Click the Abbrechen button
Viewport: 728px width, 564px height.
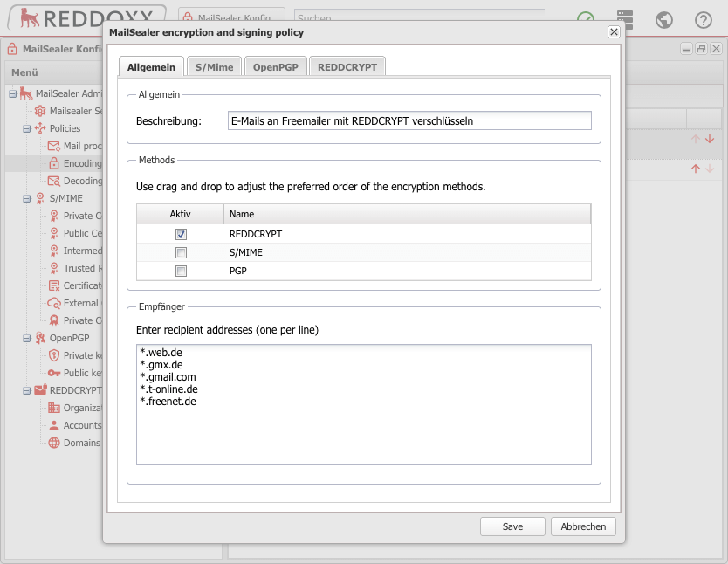583,526
